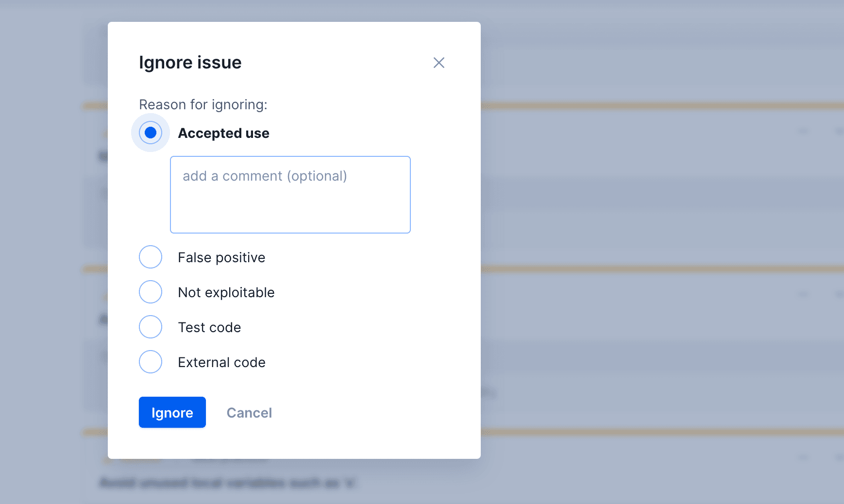Choose Not exploitable as the ignore reason

(x=151, y=292)
